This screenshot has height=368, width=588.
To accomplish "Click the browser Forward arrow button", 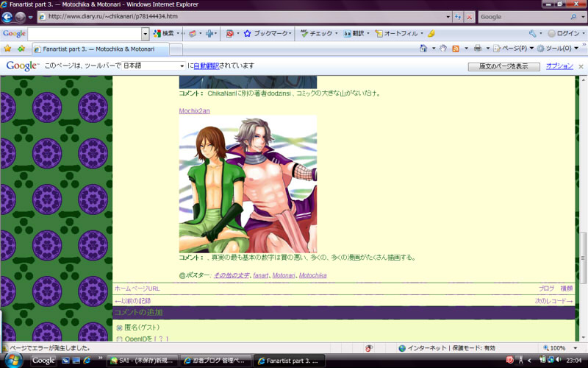I will [x=21, y=17].
